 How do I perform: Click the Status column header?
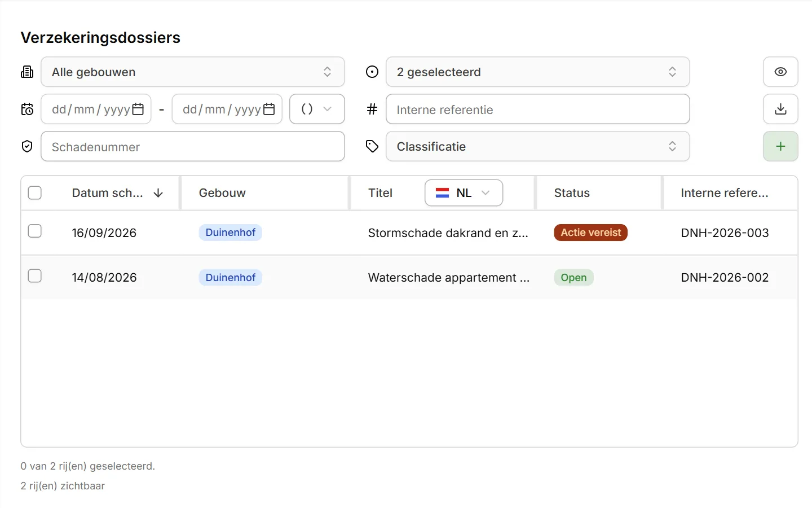tap(572, 193)
